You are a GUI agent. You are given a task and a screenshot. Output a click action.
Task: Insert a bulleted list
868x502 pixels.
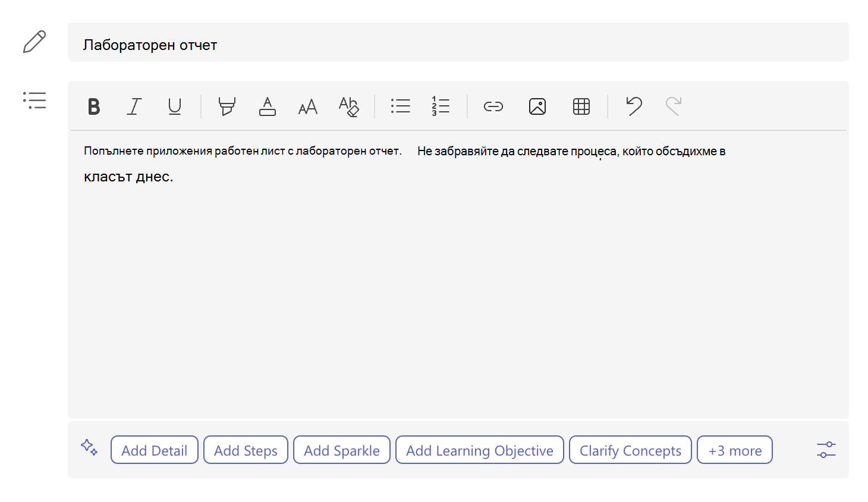click(401, 106)
